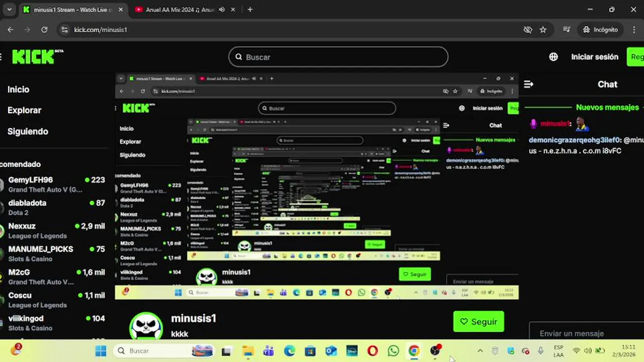
Task: Open Opera browser from taskbar
Action: [x=372, y=351]
